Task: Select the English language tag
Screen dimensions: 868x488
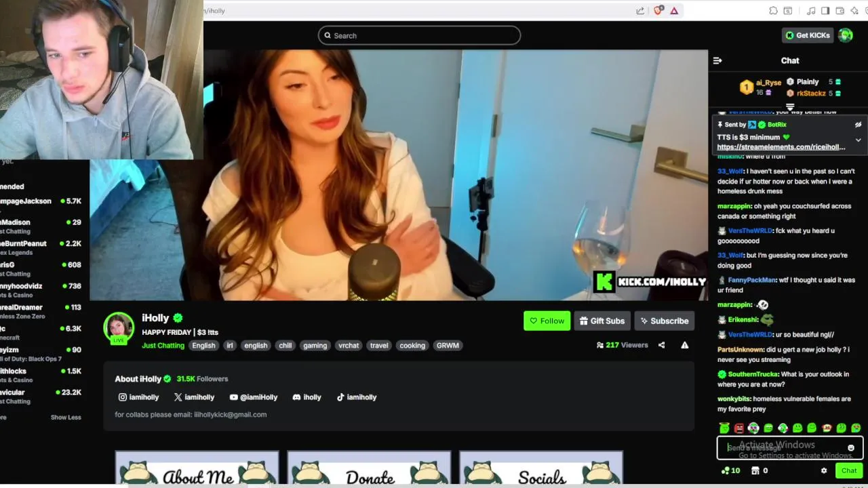Action: point(203,346)
